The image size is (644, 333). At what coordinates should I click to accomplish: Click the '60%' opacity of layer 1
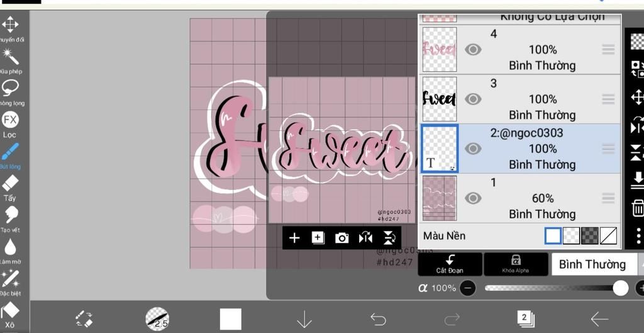(543, 198)
